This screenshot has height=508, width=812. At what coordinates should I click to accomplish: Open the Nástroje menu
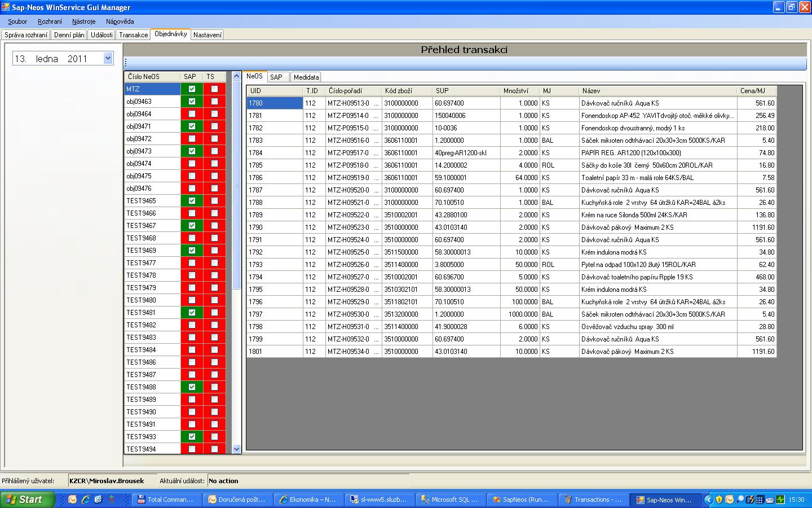[83, 21]
